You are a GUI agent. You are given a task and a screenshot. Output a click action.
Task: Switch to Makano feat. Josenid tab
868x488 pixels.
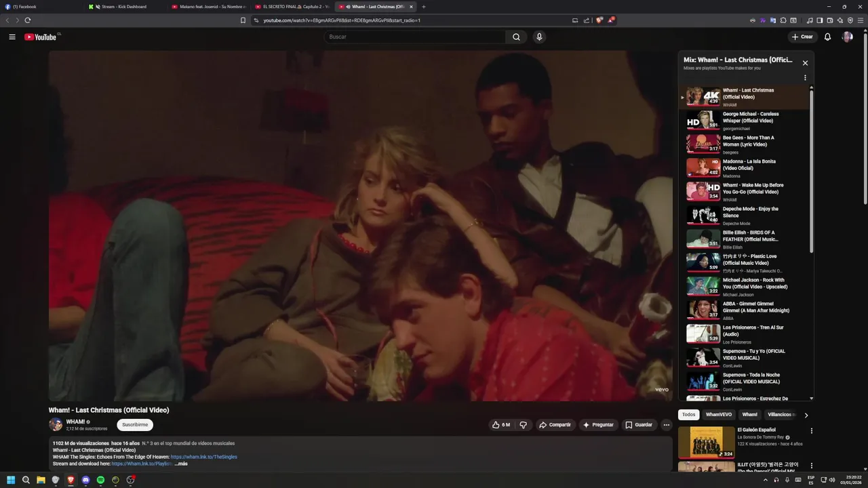(x=209, y=7)
